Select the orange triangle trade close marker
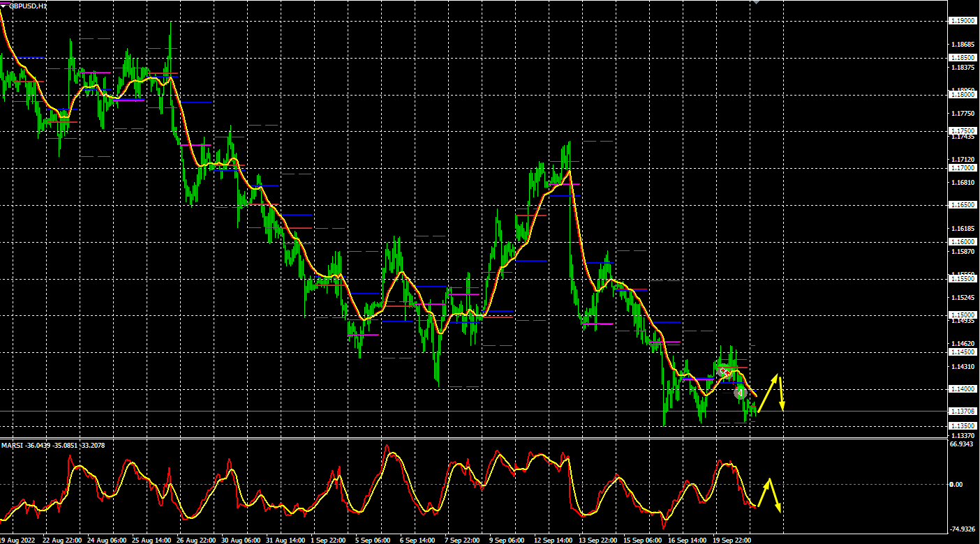This screenshot has height=544, width=980. click(x=740, y=393)
